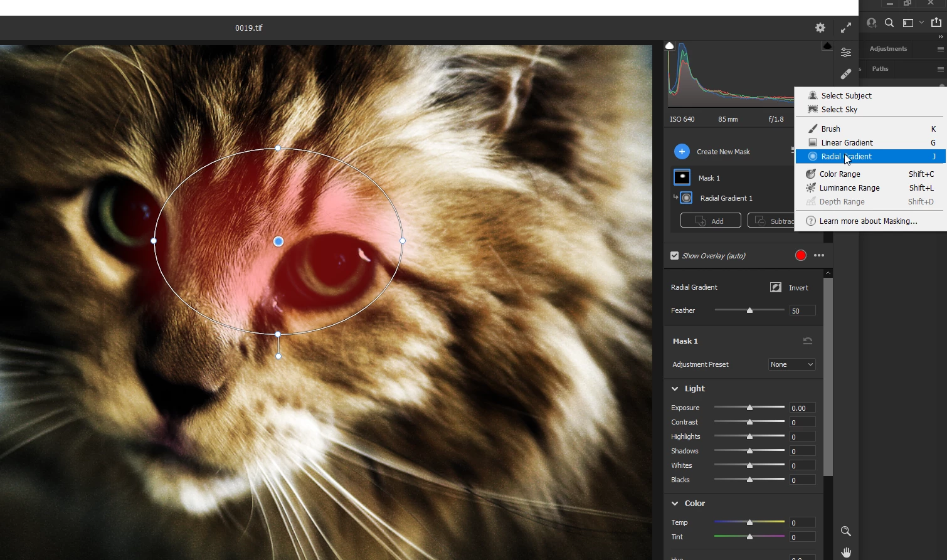Click the 0019.tif filename title
The image size is (947, 560).
(x=249, y=28)
